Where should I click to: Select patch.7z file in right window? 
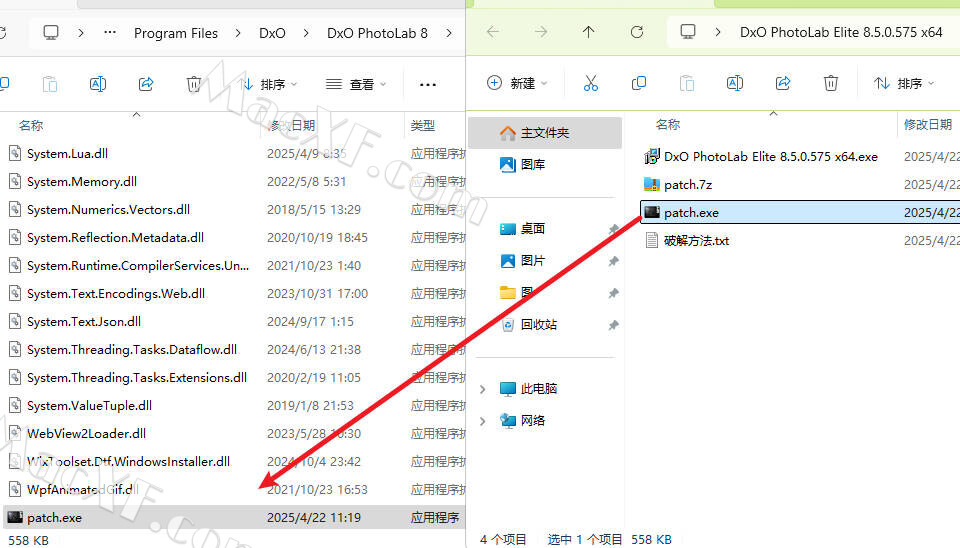point(688,185)
